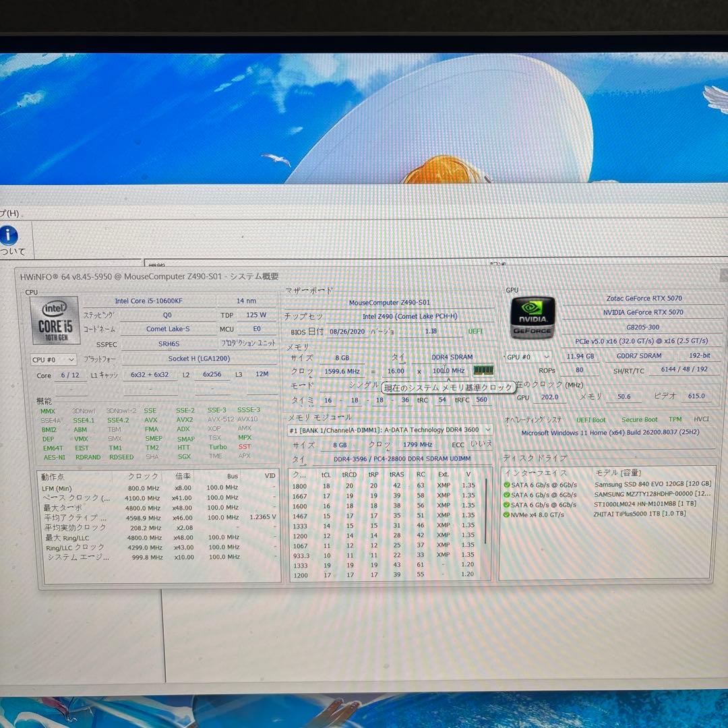Click the GPU clock 202.0 value
Viewport: 728px width, 728px height.
coord(550,397)
